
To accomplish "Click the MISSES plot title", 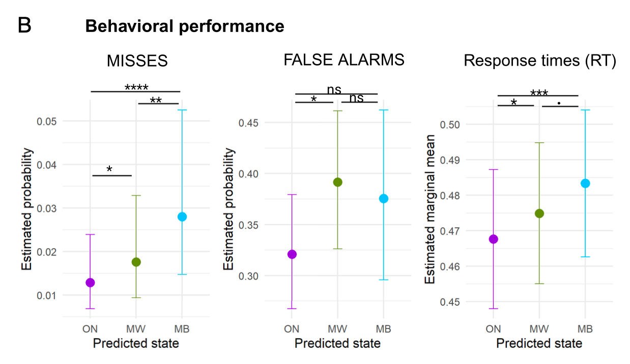I will tap(137, 61).
